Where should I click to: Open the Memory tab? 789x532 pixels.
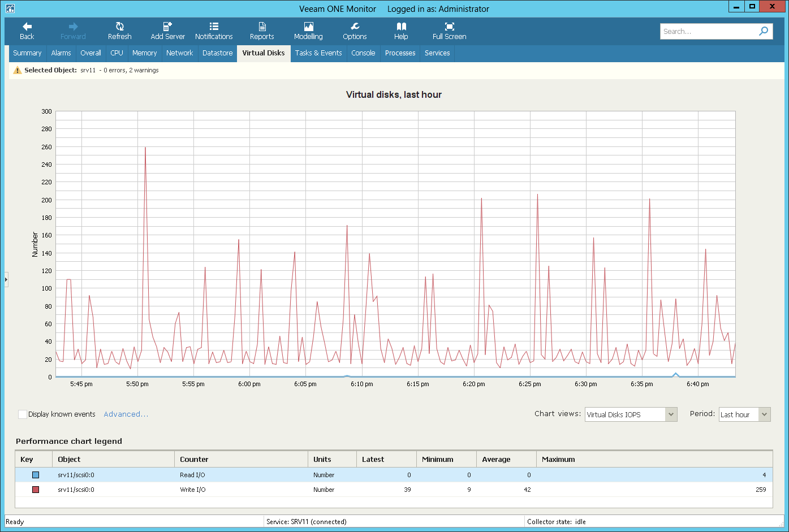pos(144,53)
